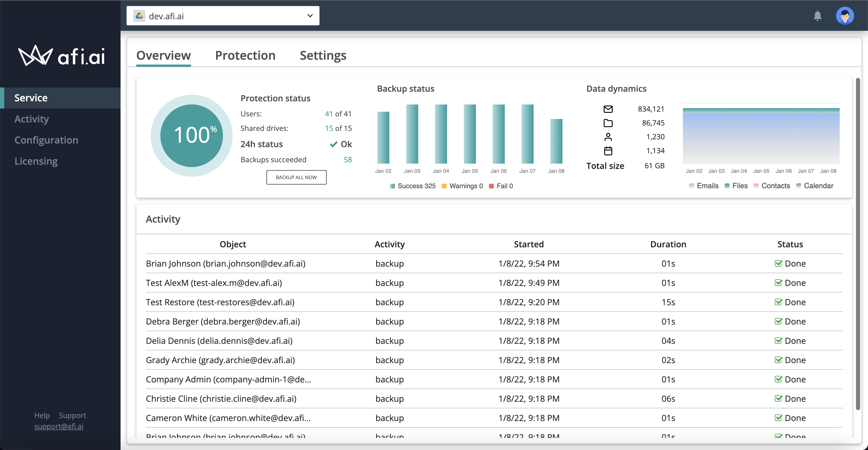This screenshot has width=868, height=450.
Task: Click Done check icon for Delia Dennis row
Action: [x=778, y=341]
